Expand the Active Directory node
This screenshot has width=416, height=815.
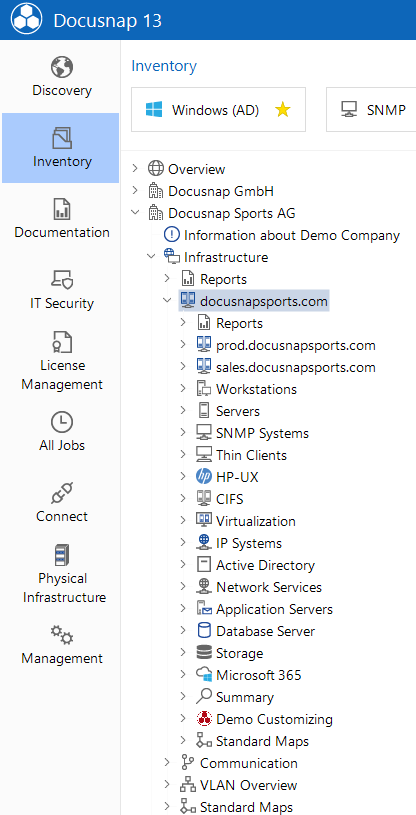[183, 564]
